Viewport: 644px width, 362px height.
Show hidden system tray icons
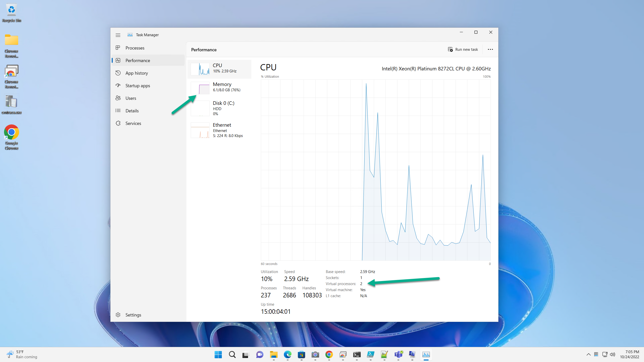pos(589,354)
